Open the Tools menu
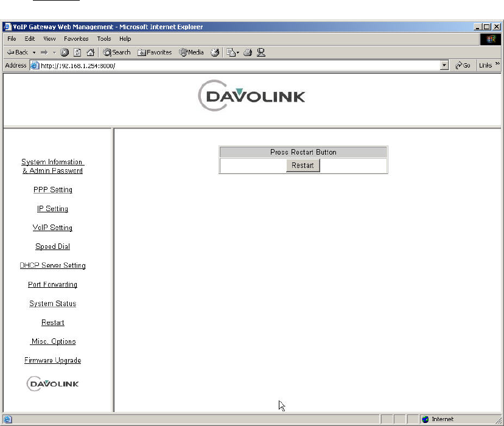Viewport: 504px width, 426px height. (104, 38)
